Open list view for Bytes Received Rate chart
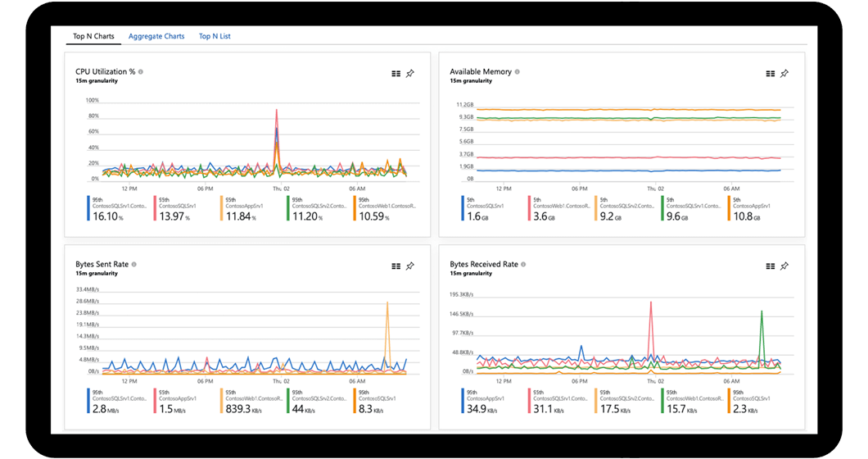This screenshot has width=868, height=459. (770, 266)
